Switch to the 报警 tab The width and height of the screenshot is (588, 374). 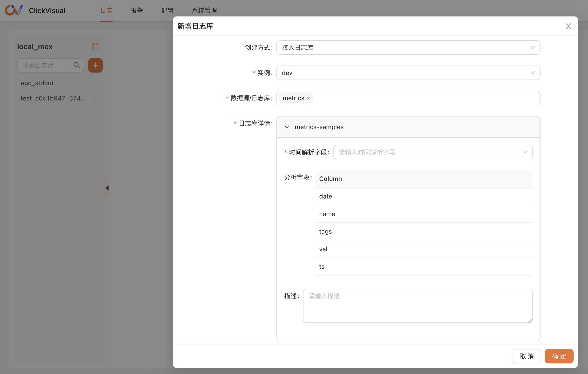click(x=137, y=11)
